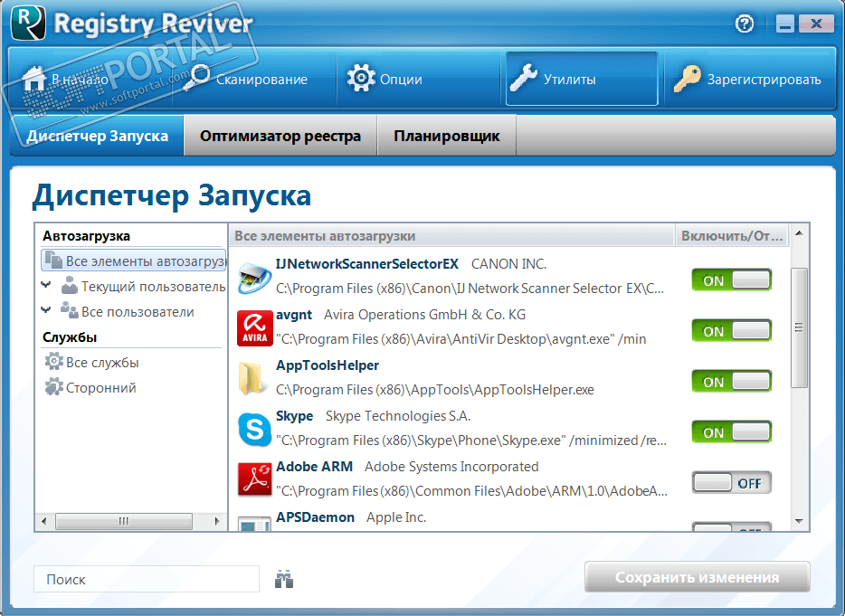Click the Сторонний gear icon
The width and height of the screenshot is (845, 616).
point(53,387)
